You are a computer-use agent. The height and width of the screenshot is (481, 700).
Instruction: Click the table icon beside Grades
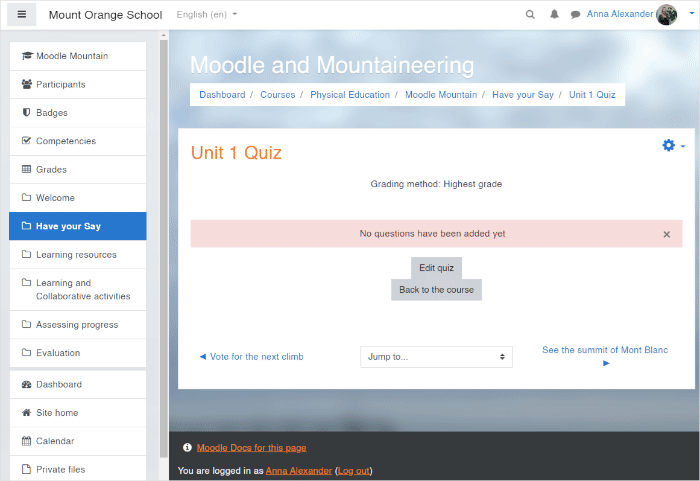(x=26, y=169)
